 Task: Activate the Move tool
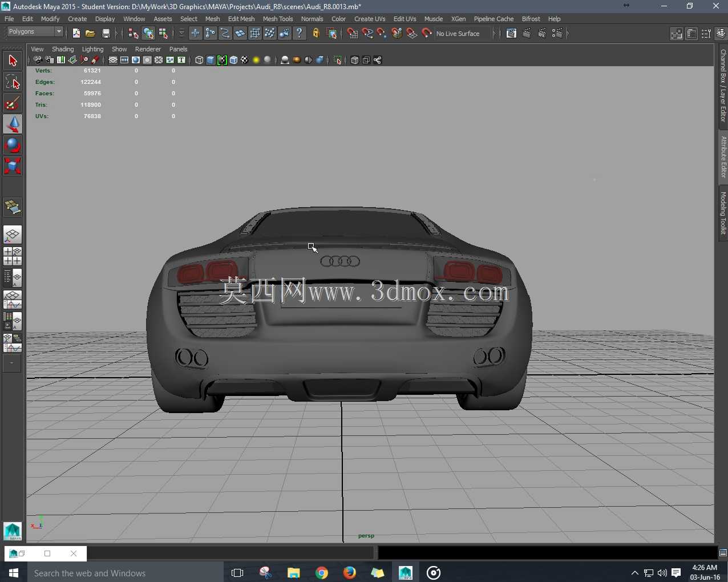(x=13, y=124)
